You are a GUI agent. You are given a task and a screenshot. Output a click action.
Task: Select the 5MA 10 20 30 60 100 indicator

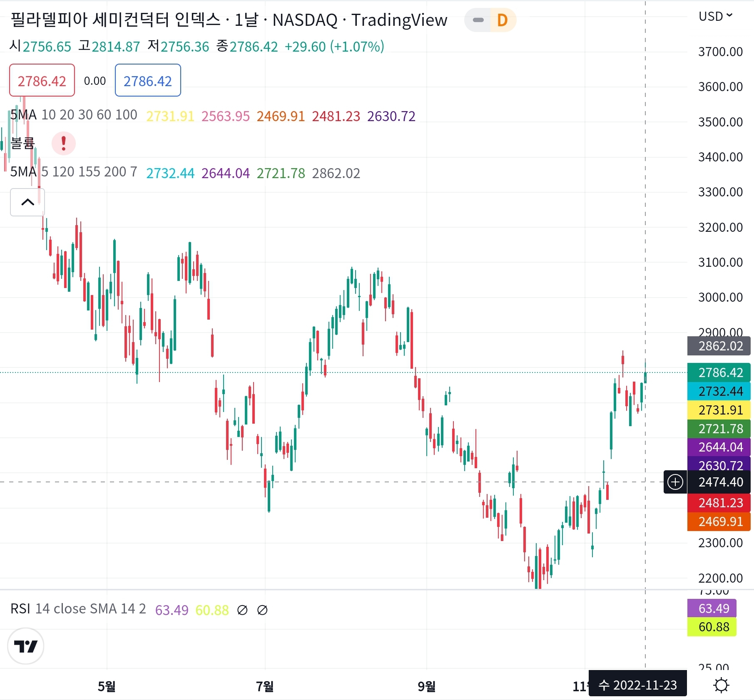[74, 115]
